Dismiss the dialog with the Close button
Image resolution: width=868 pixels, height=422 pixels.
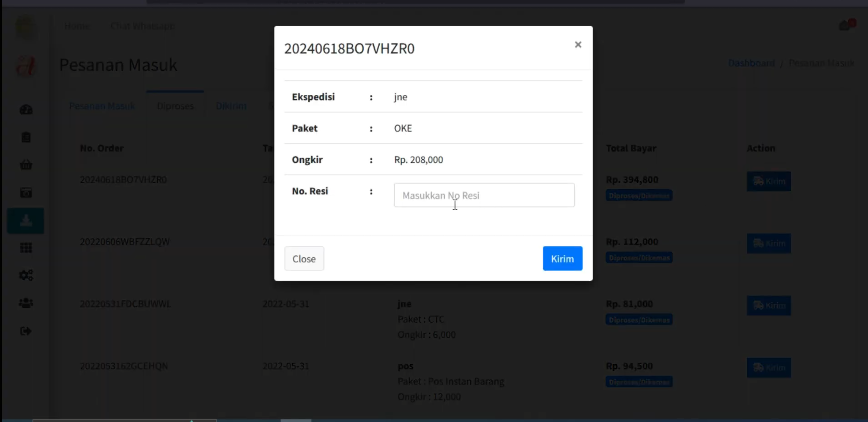304,259
